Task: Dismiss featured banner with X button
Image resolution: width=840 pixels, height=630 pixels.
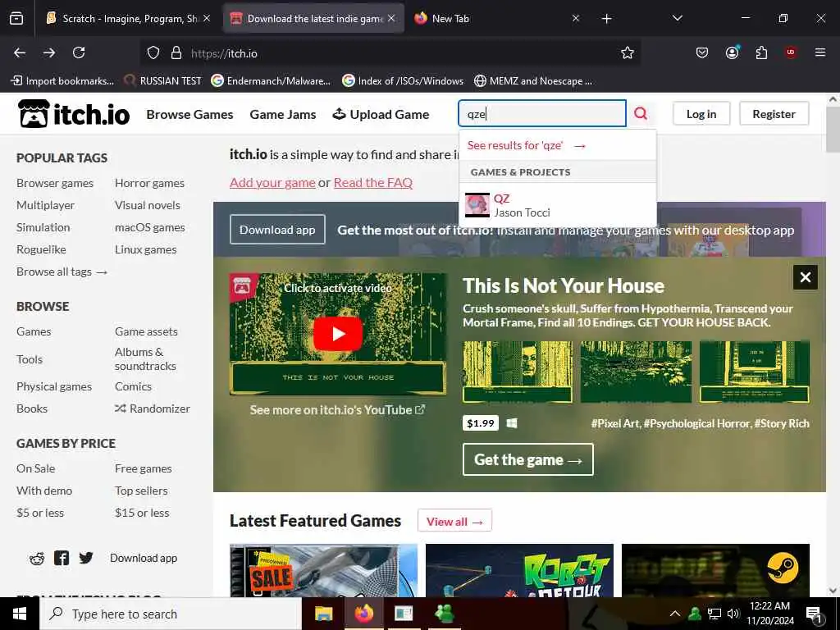Action: pyautogui.click(x=806, y=277)
